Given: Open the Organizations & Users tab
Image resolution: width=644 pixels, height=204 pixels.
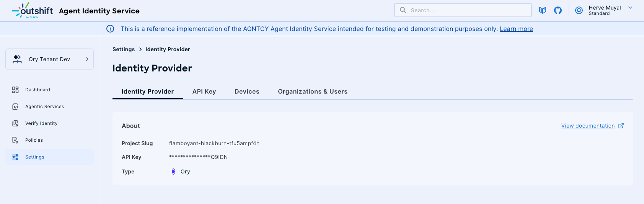Looking at the screenshot, I should click(313, 91).
